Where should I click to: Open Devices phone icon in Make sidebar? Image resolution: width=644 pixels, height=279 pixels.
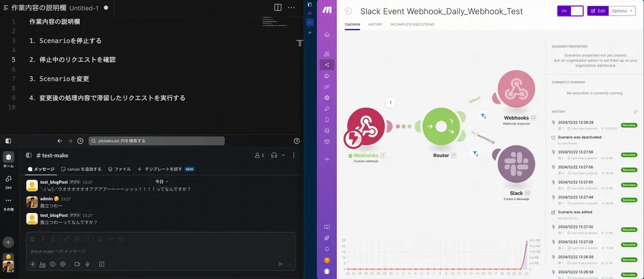(327, 120)
